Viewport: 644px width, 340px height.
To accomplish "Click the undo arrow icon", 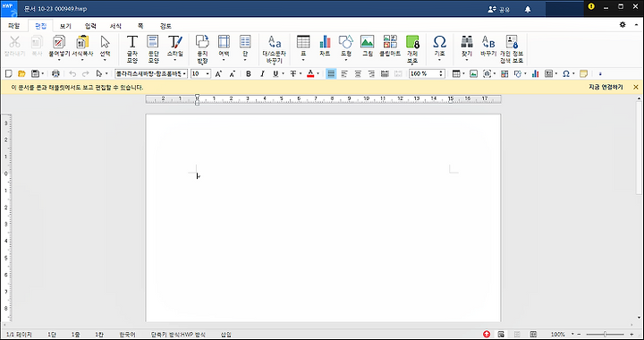I will click(72, 74).
